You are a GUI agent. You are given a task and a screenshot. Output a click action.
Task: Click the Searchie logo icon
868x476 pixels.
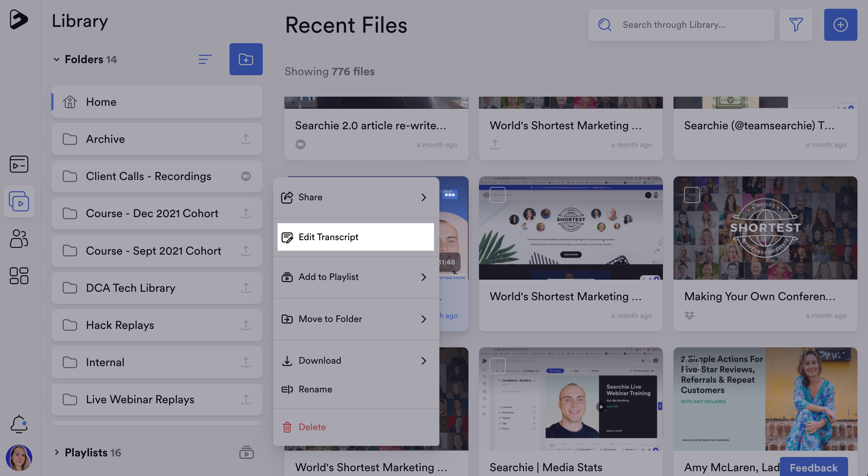pos(18,19)
